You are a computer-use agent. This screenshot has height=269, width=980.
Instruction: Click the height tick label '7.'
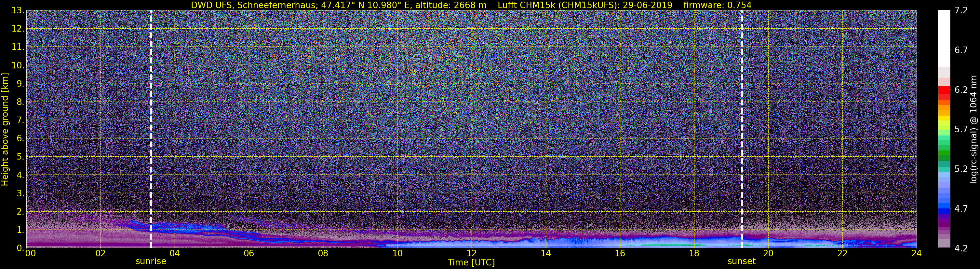coord(20,120)
